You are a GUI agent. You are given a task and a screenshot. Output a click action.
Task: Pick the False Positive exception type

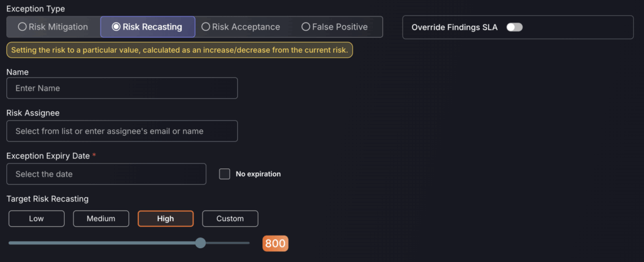pyautogui.click(x=335, y=27)
